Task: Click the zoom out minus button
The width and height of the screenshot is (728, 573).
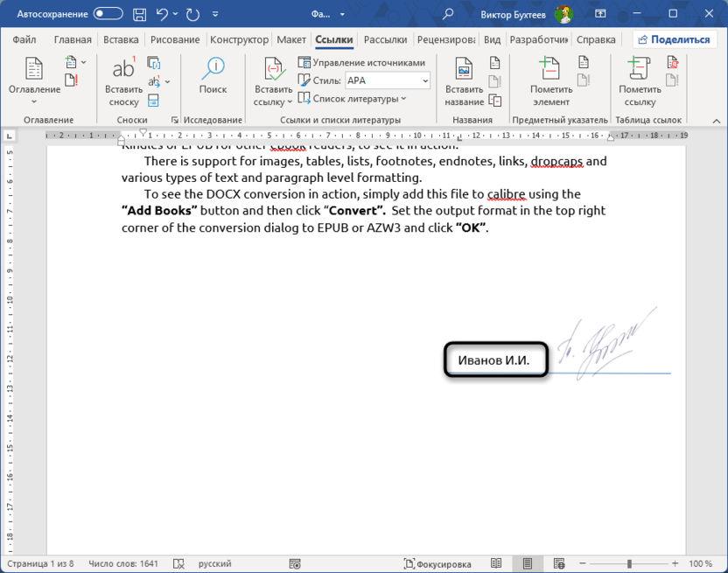Action: tap(583, 563)
